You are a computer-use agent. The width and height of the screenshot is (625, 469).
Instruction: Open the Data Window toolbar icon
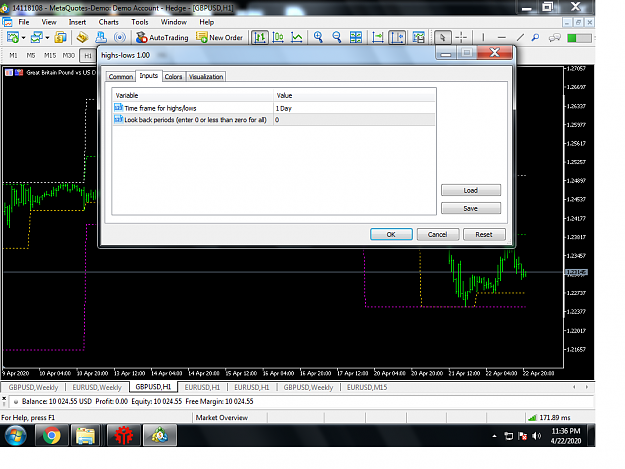tap(82, 37)
